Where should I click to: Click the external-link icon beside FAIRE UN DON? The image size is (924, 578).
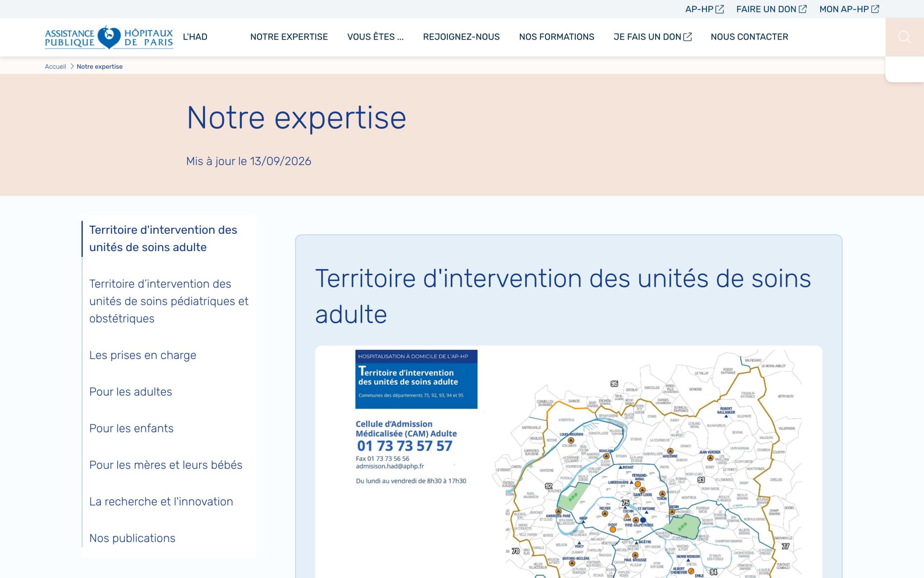coord(803,9)
